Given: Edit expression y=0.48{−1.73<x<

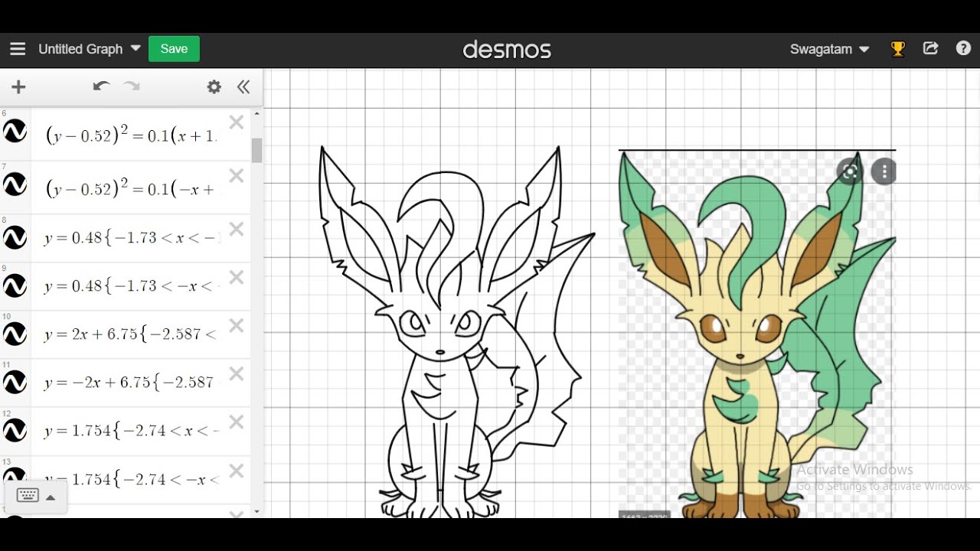Looking at the screenshot, I should click(132, 239).
